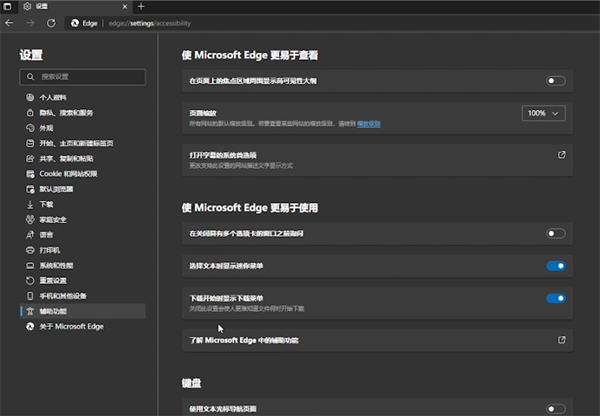600x416 pixels.
Task: Follow the blue 缩放级别 link
Action: point(368,124)
